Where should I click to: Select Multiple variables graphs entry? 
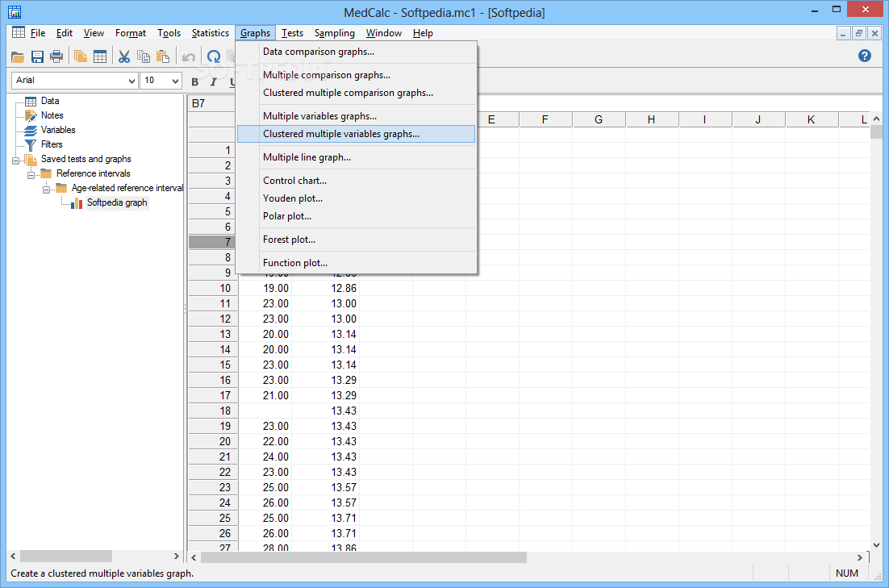pyautogui.click(x=356, y=115)
